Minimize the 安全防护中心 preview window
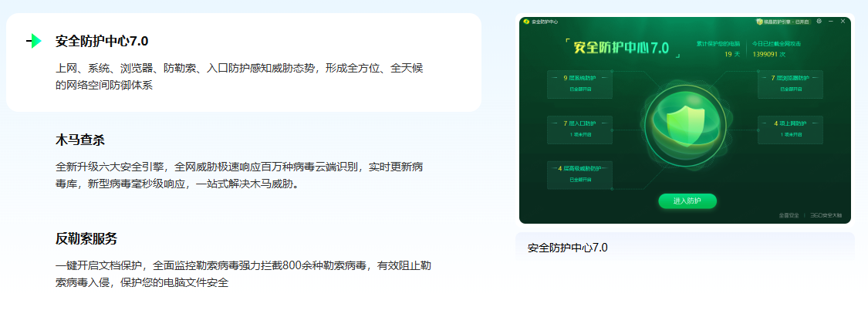 (831, 22)
